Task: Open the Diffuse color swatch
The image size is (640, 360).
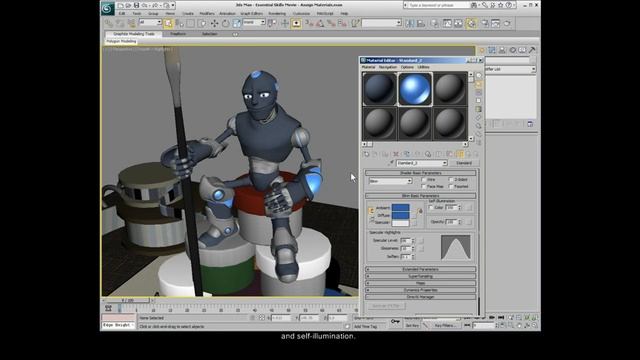Action: pos(400,215)
